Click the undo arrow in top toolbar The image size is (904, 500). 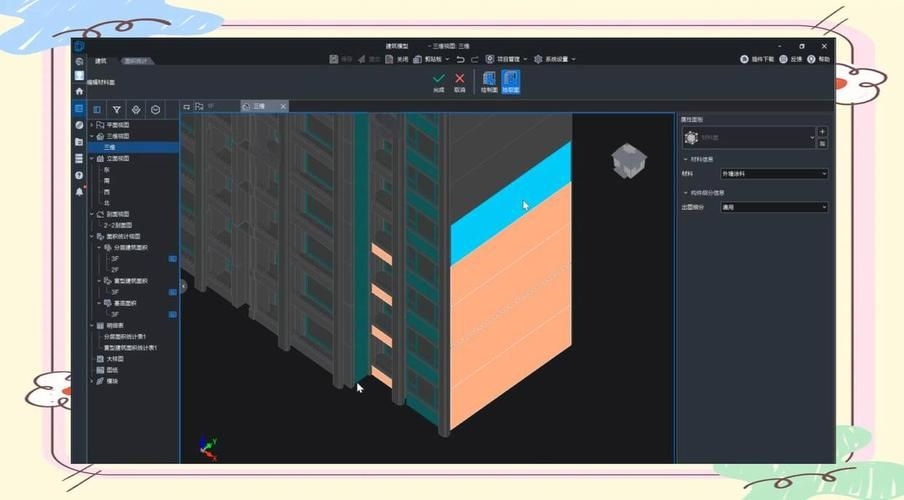[x=460, y=59]
